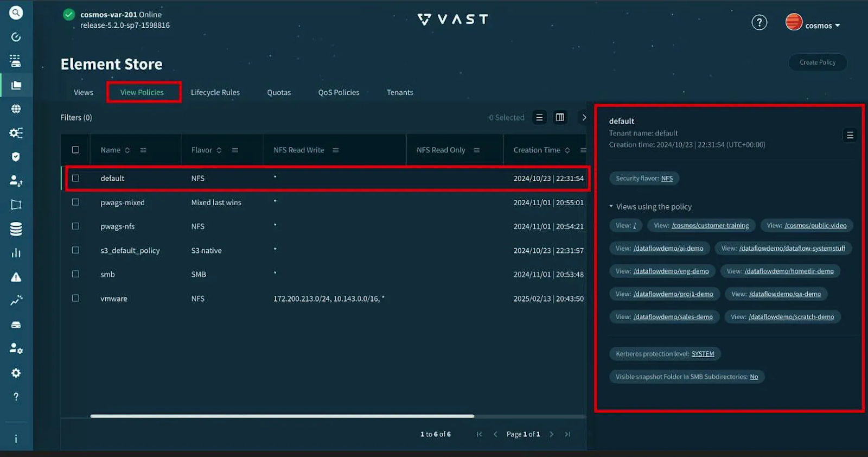
Task: Open the trend line chart sidebar icon
Action: [16, 301]
